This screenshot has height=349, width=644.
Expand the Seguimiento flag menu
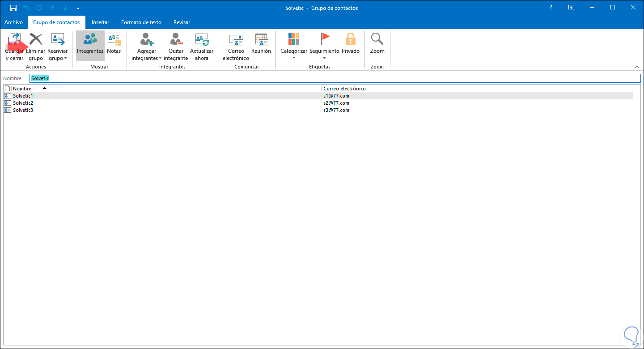324,47
